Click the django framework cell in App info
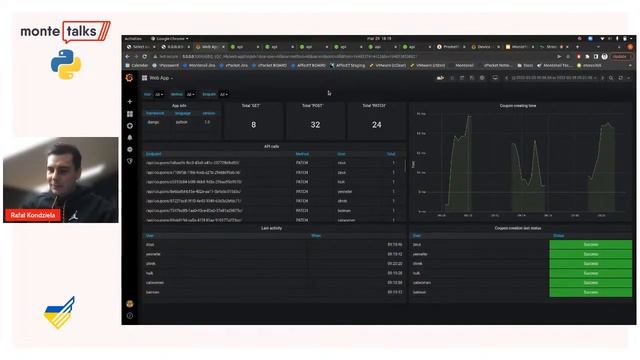The width and height of the screenshot is (640, 360). (x=153, y=122)
